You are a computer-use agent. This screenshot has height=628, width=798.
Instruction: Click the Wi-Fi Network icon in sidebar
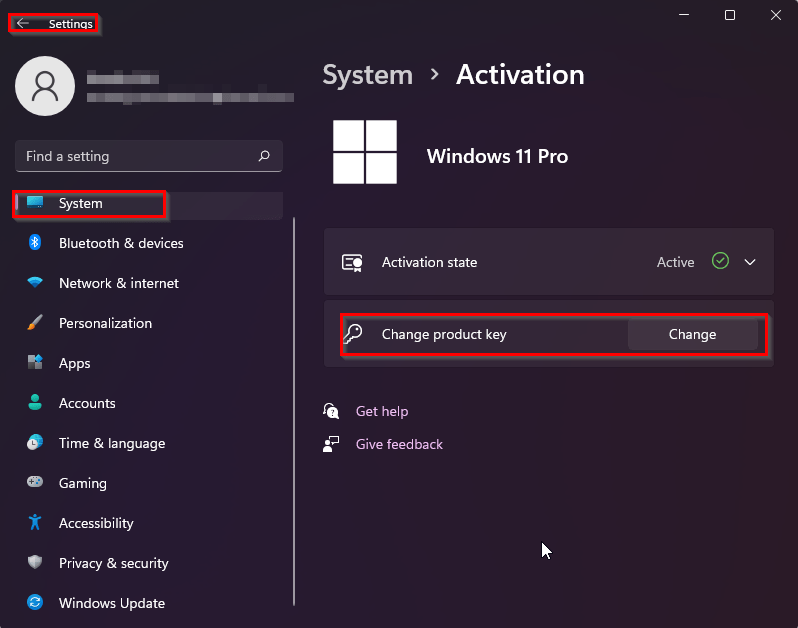[x=35, y=282]
